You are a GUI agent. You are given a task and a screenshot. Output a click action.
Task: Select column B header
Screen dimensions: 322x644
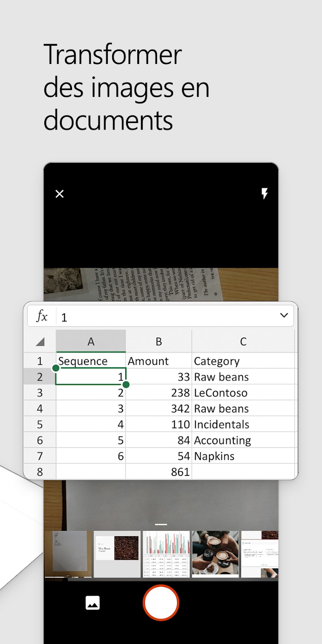158,342
